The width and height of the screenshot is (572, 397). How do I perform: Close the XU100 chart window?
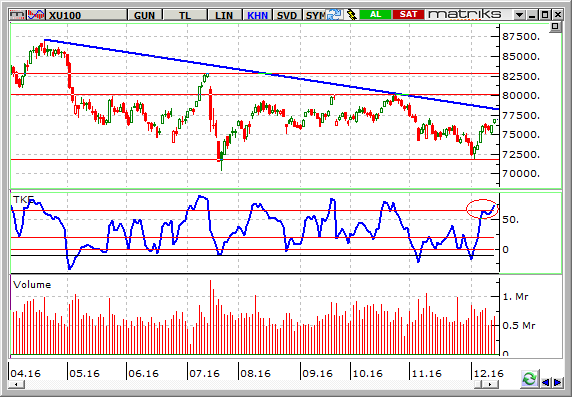point(558,15)
